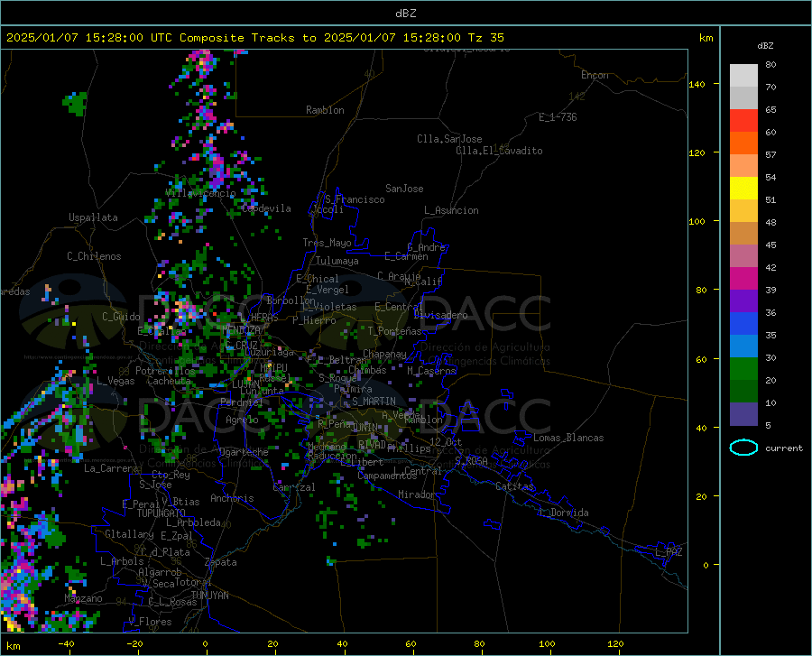Click the 'Potrerillos' map label
Screen dimensions: 812x656
[165, 371]
